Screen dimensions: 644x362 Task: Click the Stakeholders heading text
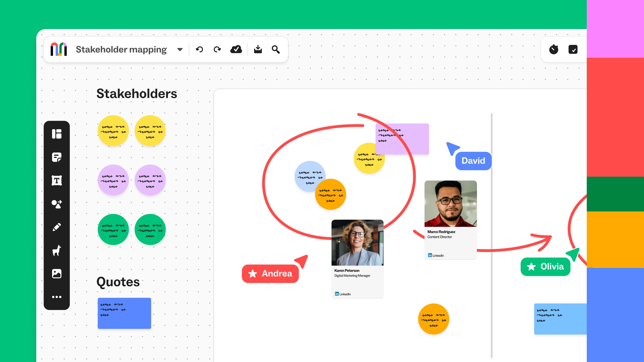coord(137,94)
